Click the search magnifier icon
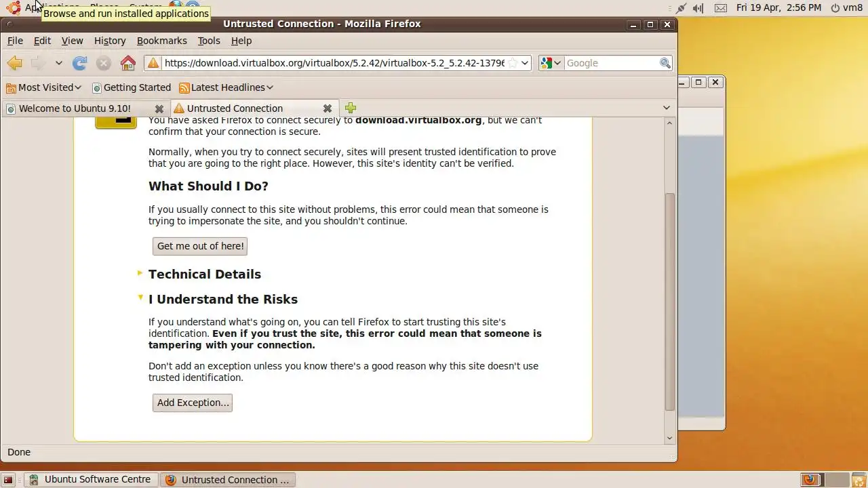The width and height of the screenshot is (868, 488). 665,63
